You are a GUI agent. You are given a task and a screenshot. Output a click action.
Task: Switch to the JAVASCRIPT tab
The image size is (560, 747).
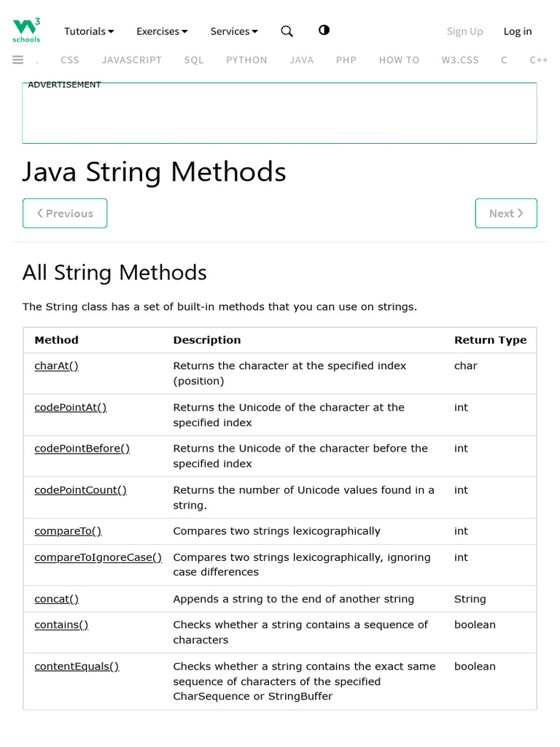132,60
